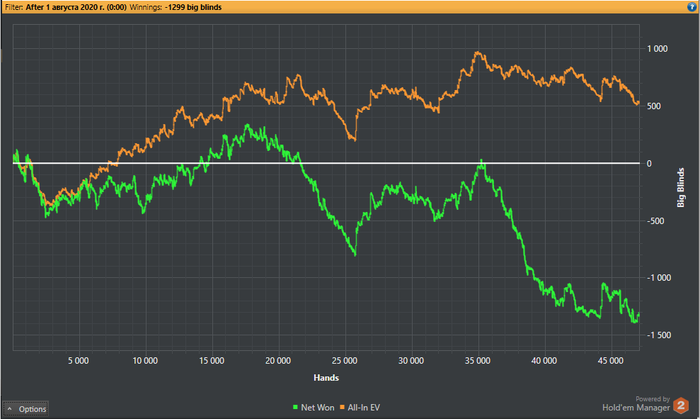
Task: Click the white zero baseline line
Action: 326,163
